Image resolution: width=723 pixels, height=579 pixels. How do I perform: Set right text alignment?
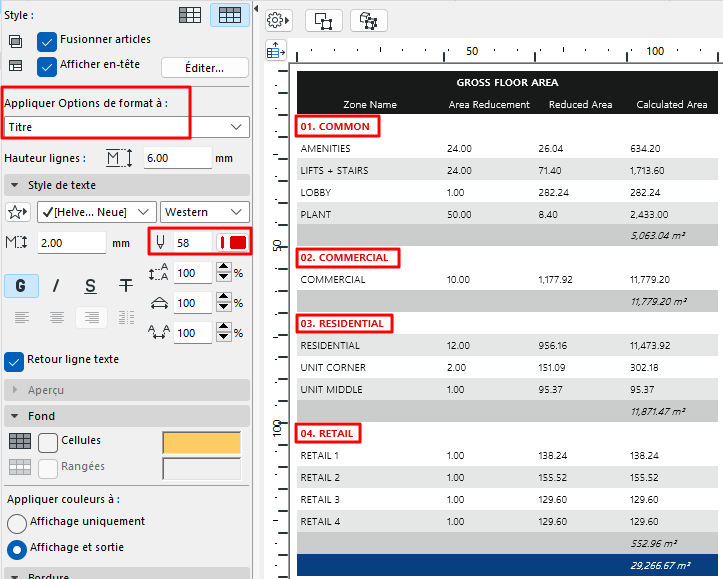tap(90, 317)
